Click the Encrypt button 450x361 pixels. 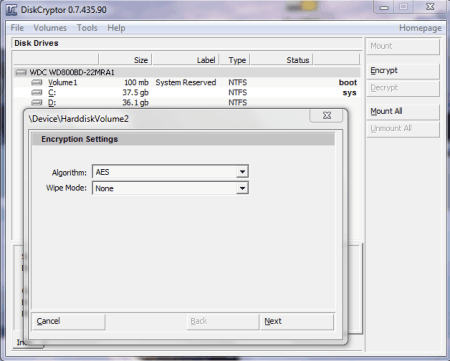coord(403,71)
